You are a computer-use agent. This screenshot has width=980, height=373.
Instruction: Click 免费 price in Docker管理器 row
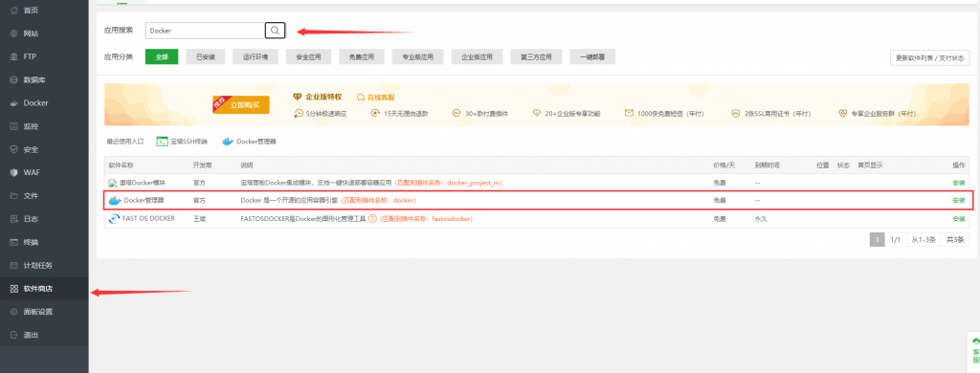pos(720,201)
